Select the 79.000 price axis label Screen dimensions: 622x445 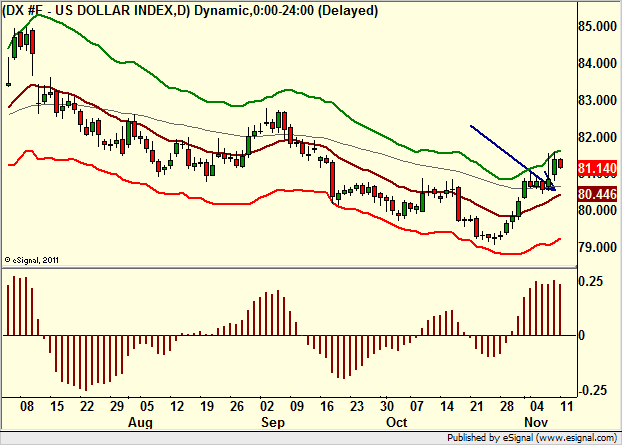597,247
